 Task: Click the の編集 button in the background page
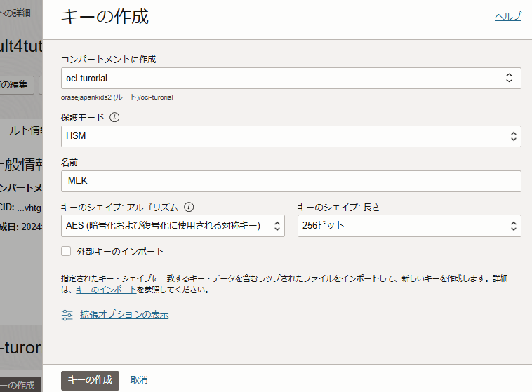click(x=15, y=85)
